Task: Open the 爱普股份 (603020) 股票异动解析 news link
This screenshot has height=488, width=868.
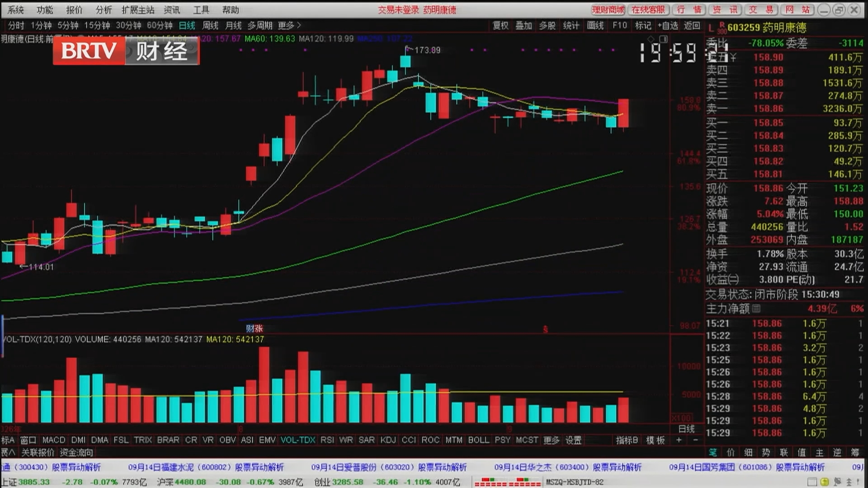Action: coord(389,467)
